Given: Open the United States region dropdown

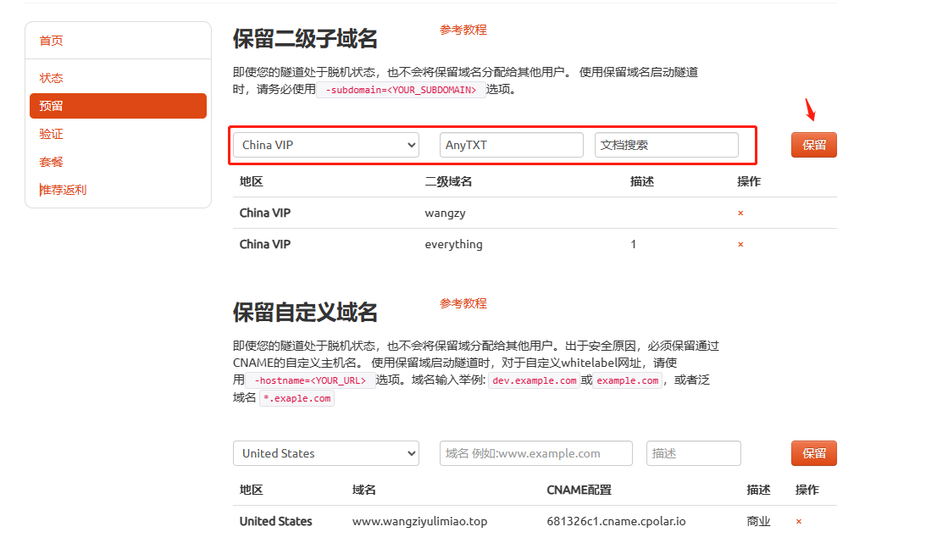Looking at the screenshot, I should click(325, 453).
